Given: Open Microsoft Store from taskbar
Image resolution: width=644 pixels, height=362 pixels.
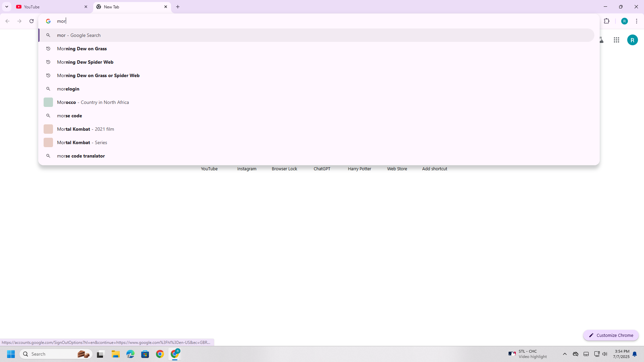Looking at the screenshot, I should (x=145, y=354).
